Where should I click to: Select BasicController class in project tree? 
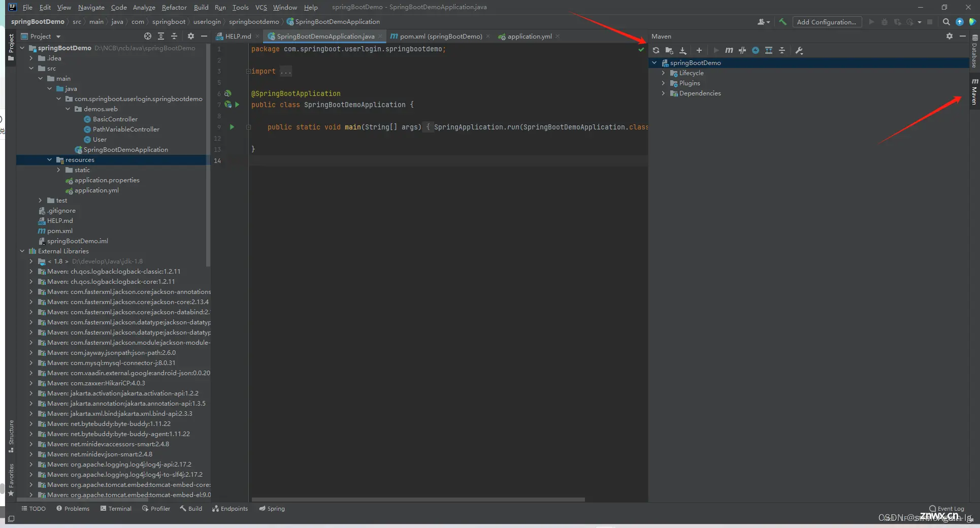pyautogui.click(x=115, y=119)
